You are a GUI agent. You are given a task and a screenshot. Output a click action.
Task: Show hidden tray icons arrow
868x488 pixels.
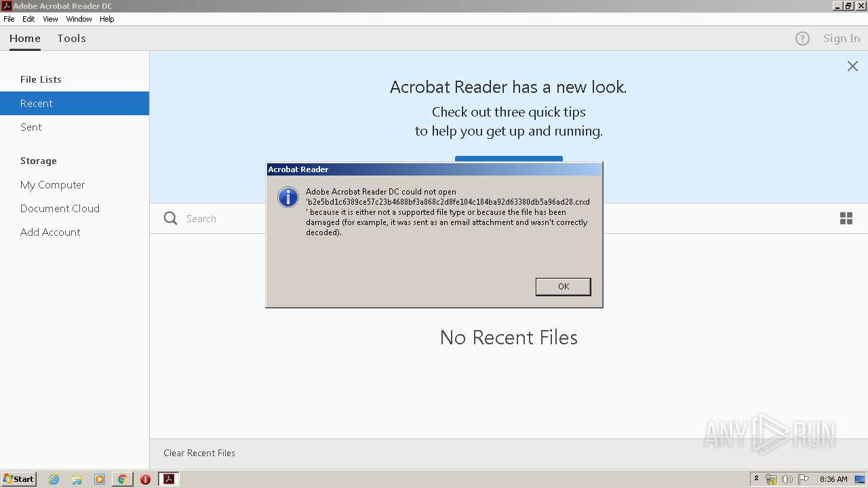point(757,479)
